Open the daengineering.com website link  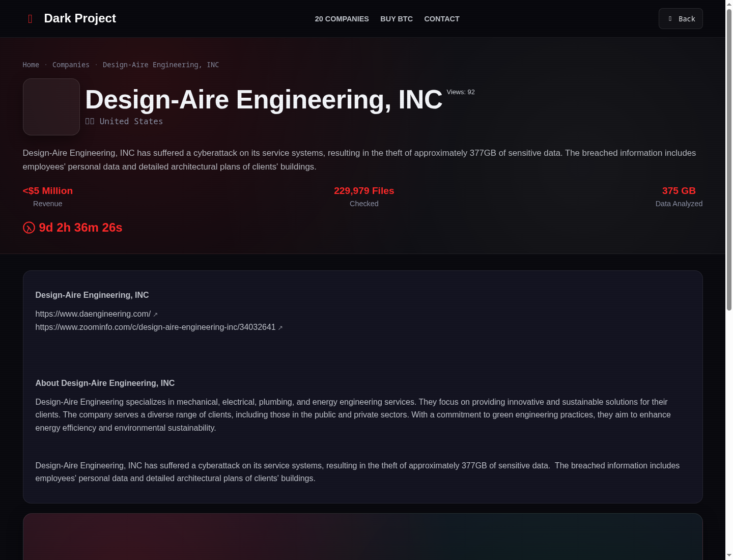93,314
